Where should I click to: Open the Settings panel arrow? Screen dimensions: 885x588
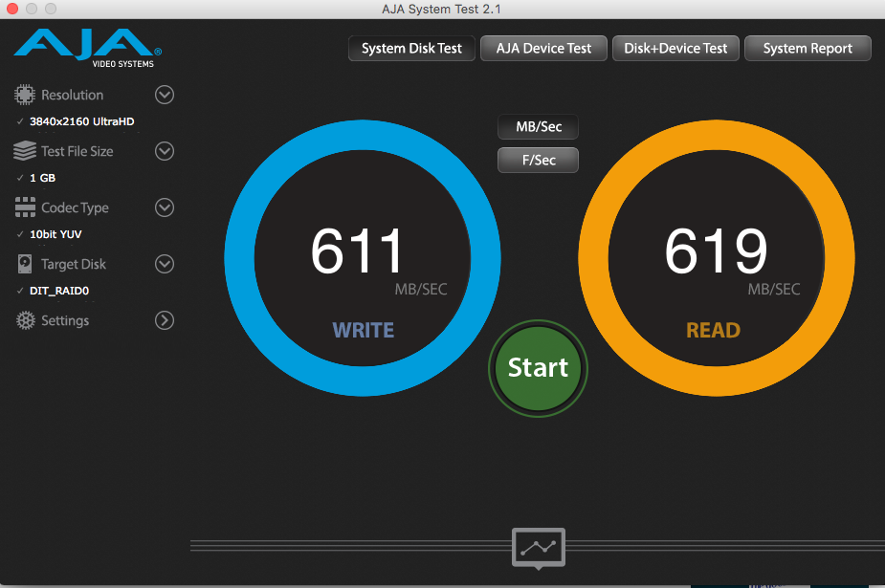click(164, 320)
